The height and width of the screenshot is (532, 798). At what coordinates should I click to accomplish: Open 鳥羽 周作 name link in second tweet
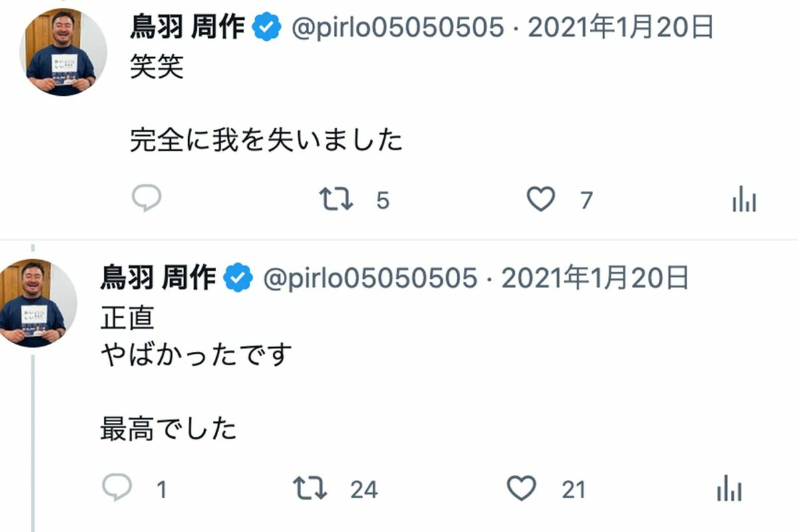click(158, 278)
